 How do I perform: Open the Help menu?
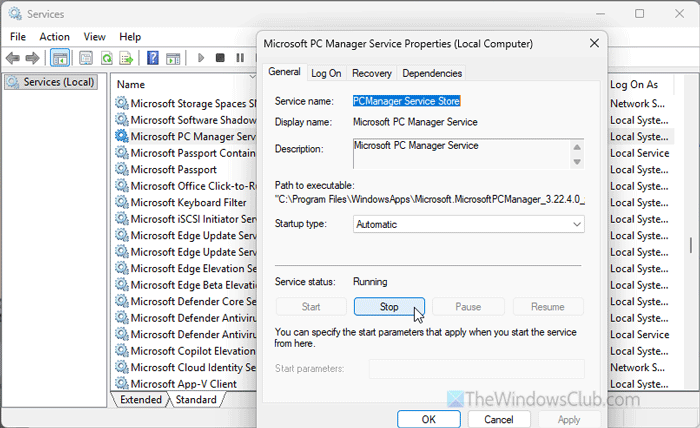point(130,37)
